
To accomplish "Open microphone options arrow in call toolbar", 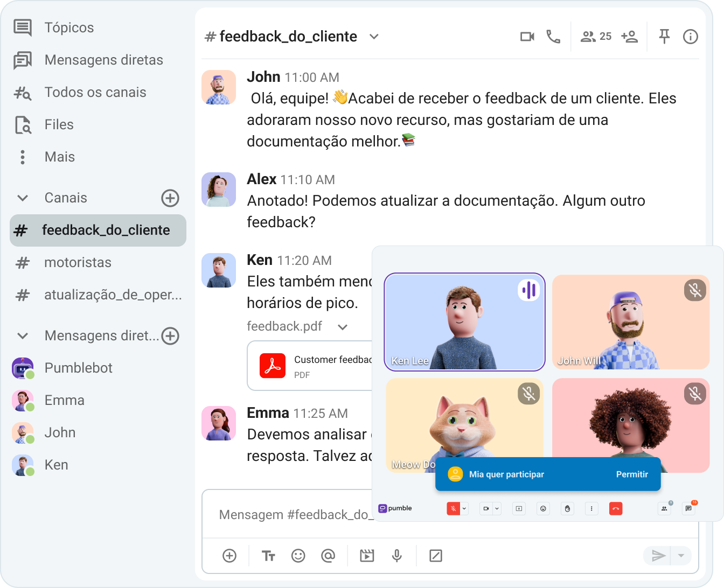I will (464, 508).
